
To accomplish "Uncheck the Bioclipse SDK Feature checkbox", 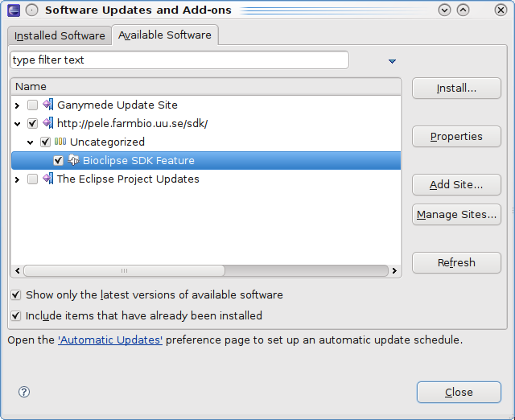I will click(x=58, y=160).
